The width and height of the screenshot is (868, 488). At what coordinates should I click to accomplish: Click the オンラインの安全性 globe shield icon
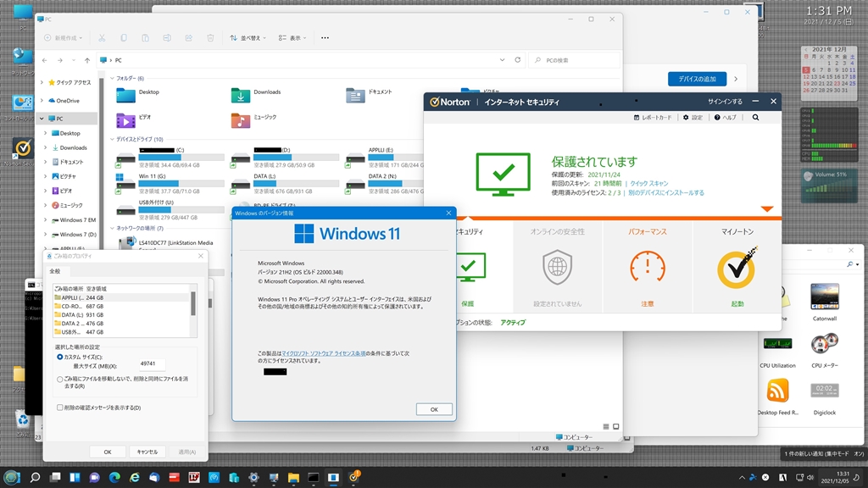click(557, 267)
